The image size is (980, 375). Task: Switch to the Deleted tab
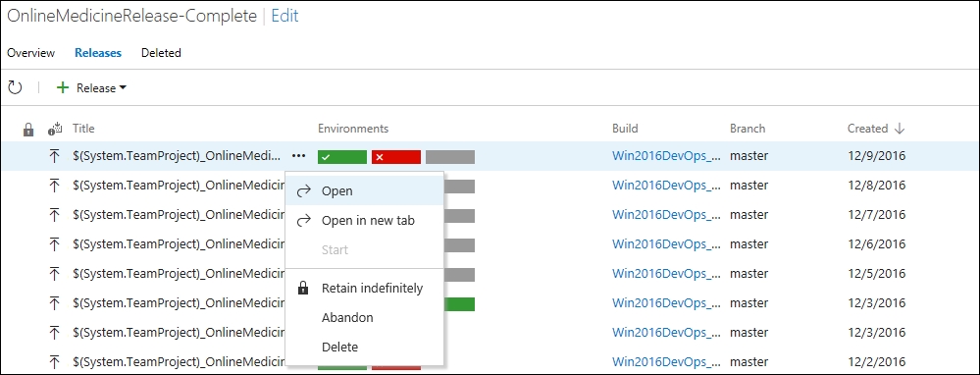161,53
